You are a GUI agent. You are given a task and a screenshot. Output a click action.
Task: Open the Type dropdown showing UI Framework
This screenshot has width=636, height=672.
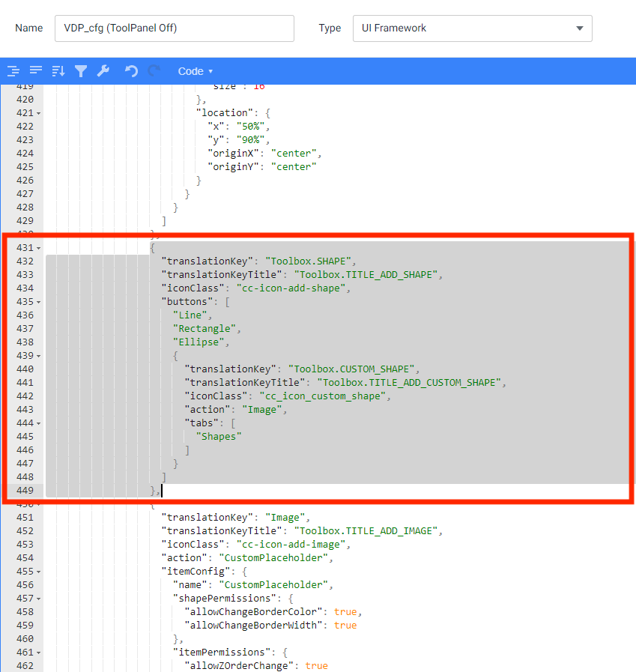[472, 28]
